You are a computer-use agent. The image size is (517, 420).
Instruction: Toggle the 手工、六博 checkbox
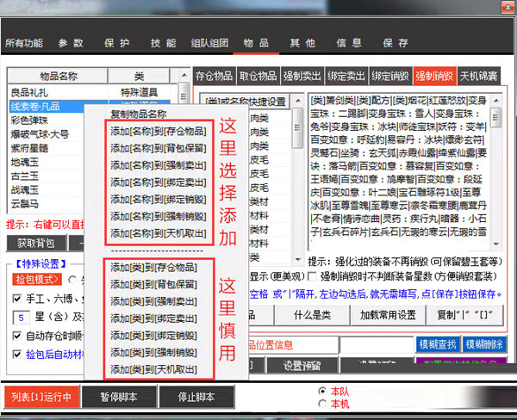[16, 299]
